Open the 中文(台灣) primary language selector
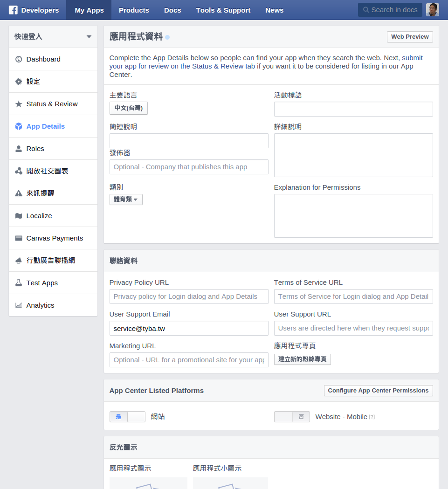 click(x=128, y=108)
